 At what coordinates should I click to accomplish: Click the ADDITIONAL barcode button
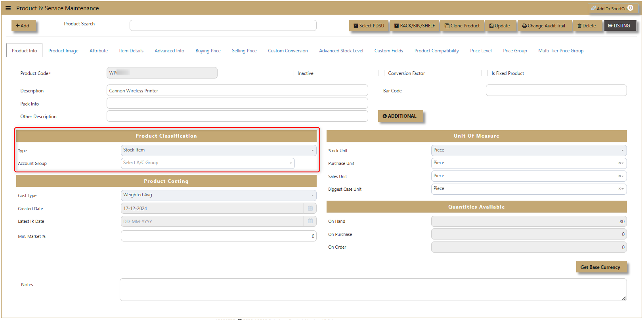tap(400, 116)
